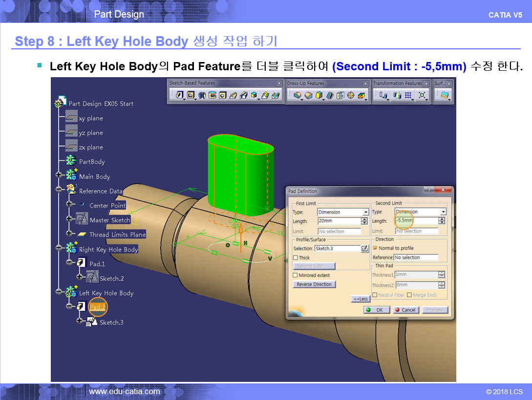Select the Pocket tool icon
The width and height of the screenshot is (532, 400).
[191, 95]
